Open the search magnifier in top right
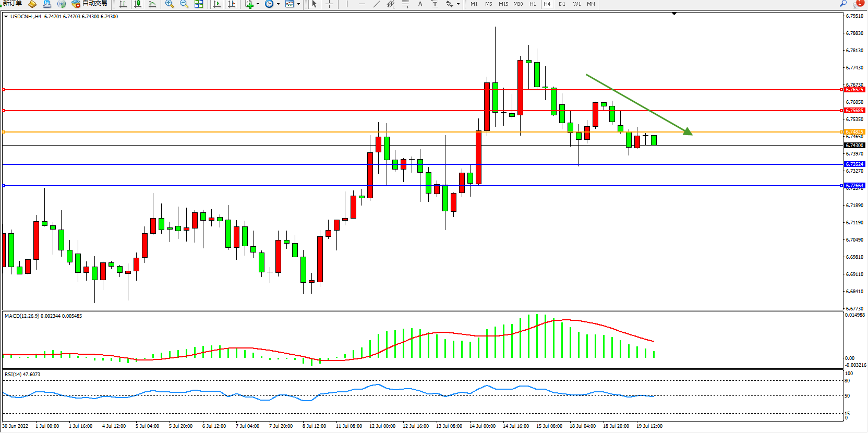Viewport: 868px width, 433px height. click(843, 4)
